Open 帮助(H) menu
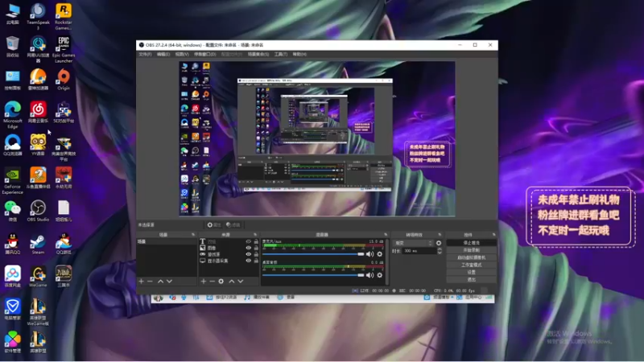 coord(299,54)
